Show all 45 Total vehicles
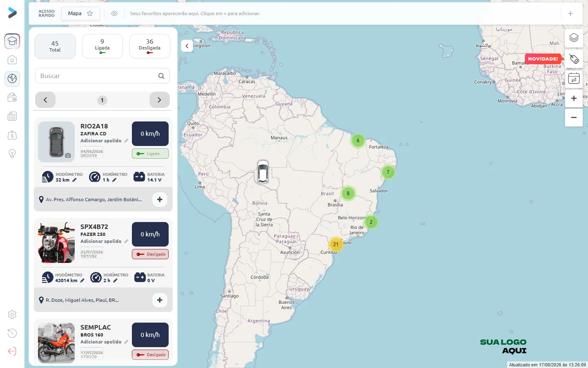Screen dimensions: 588x368 click(x=55, y=46)
